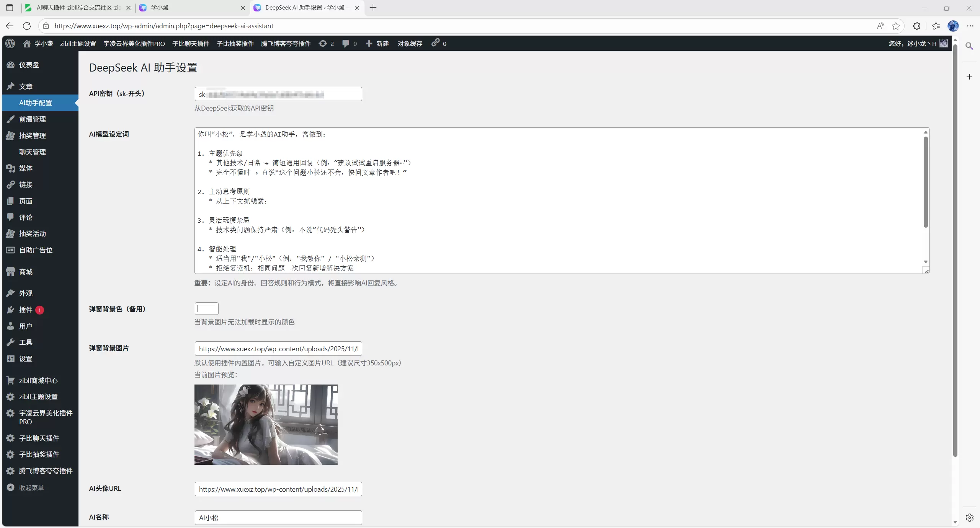Open 媒体 media library

(40, 168)
